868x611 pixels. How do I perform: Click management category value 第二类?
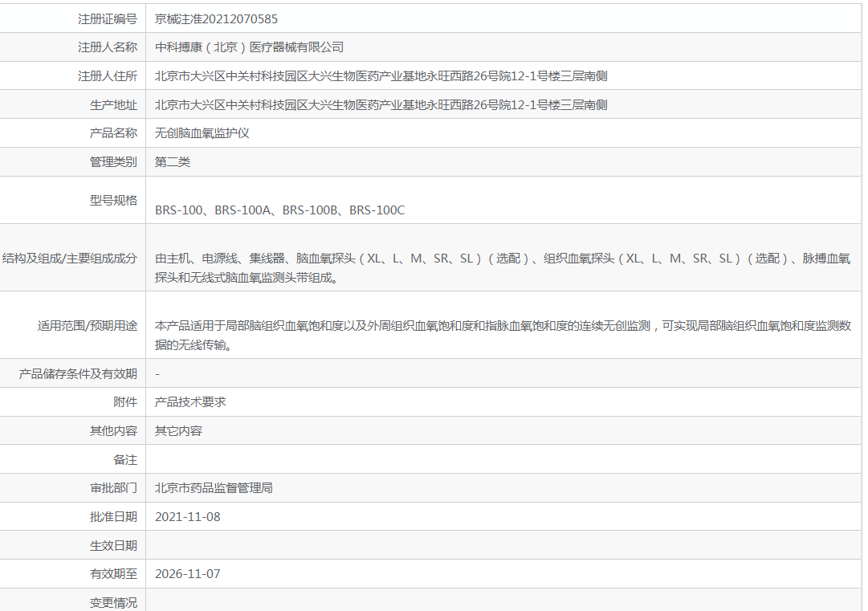(172, 162)
